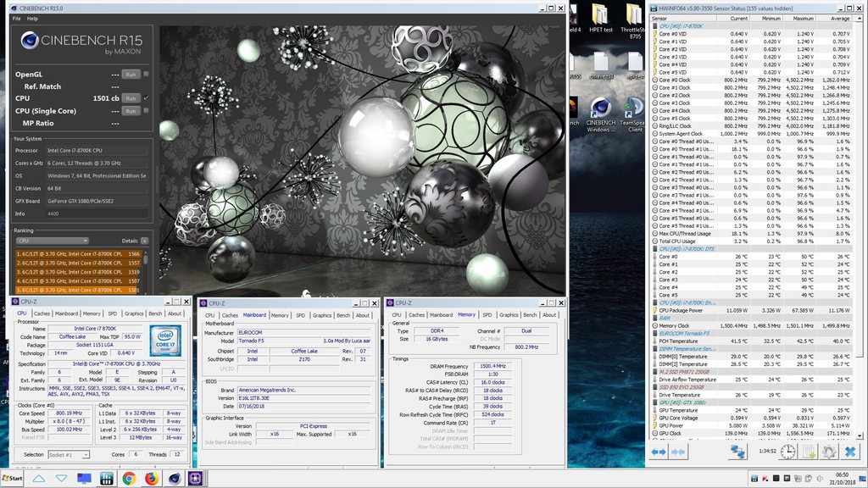The height and width of the screenshot is (488, 868).
Task: Click the blue X icon in HWiNFO toolbar
Action: 850,452
